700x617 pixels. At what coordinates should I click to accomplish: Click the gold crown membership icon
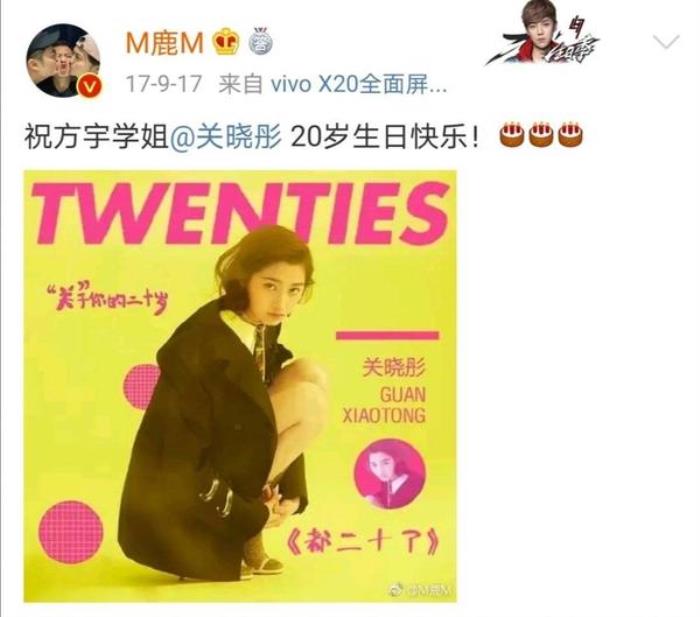(225, 42)
